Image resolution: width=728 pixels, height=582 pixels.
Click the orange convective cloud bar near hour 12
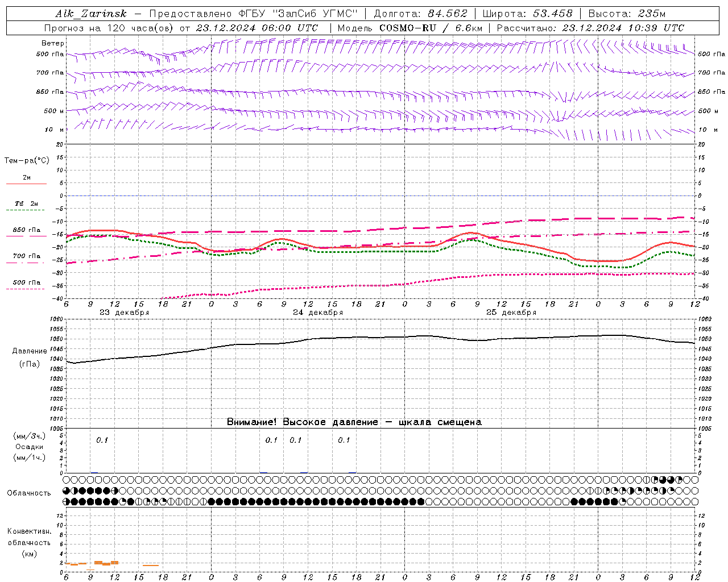tap(115, 563)
